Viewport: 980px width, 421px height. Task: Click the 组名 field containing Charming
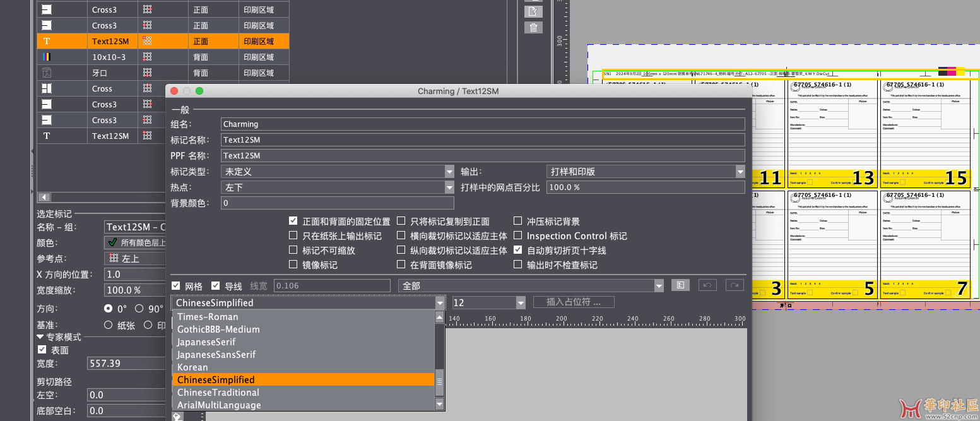click(x=483, y=124)
